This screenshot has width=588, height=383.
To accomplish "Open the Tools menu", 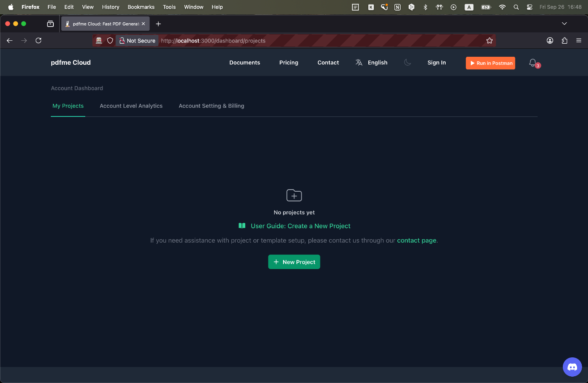I will (x=169, y=7).
